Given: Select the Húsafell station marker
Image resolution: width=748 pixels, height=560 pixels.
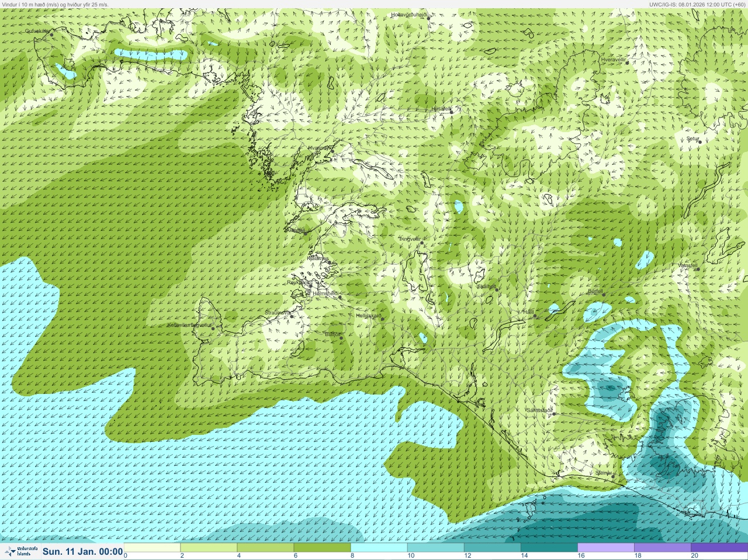Looking at the screenshot, I should (451, 112).
